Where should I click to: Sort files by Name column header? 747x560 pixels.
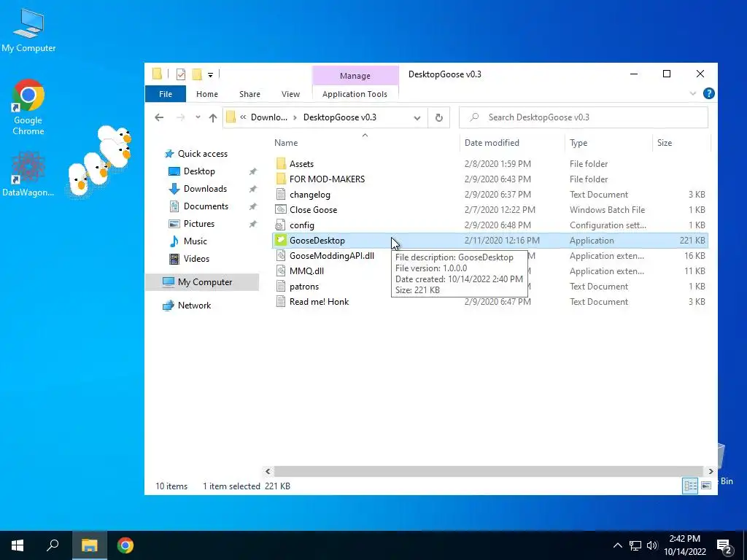pyautogui.click(x=286, y=143)
